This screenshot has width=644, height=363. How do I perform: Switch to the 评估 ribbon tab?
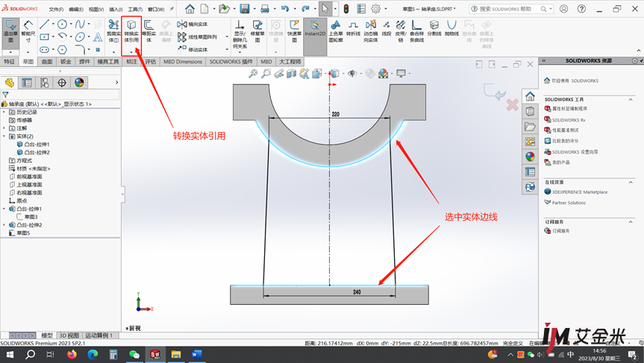tap(151, 62)
